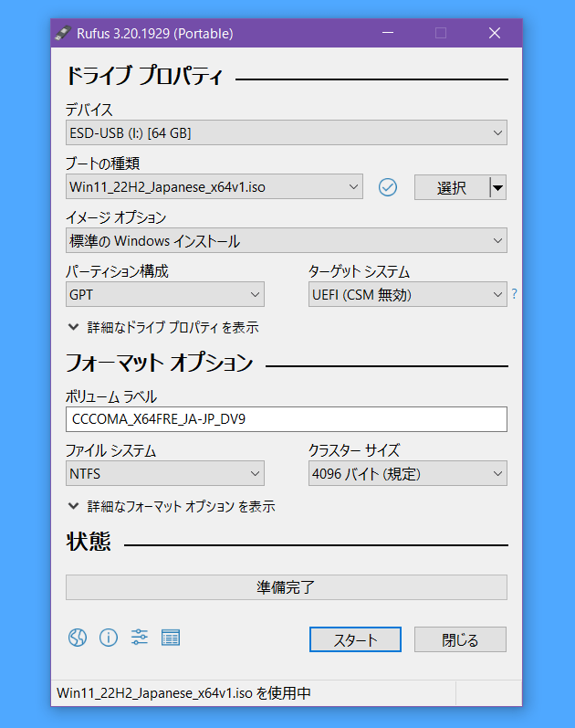Open the arrow beside the 選択 button

498,187
